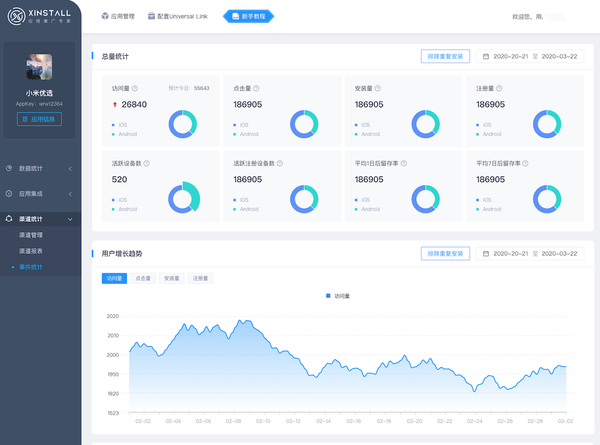Viewport: 600px width, 445px height.
Task: Open the 渠道报表 sidebar submenu item
Action: [x=31, y=251]
